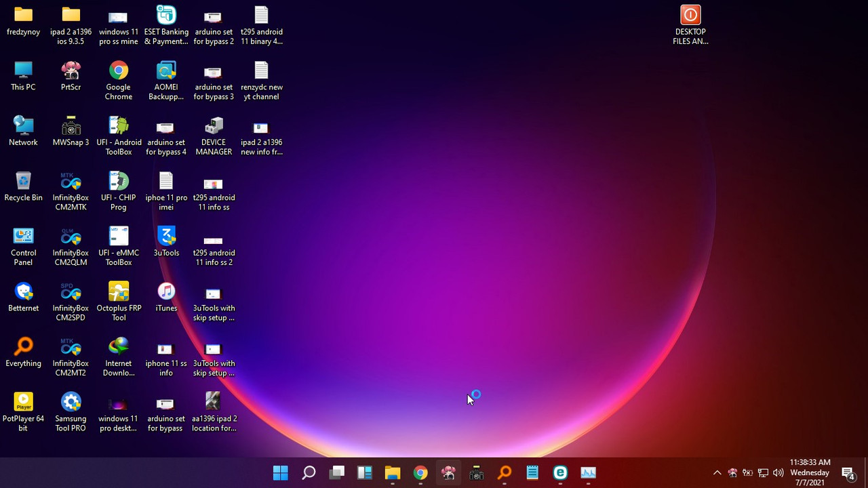Image resolution: width=868 pixels, height=488 pixels.
Task: Select UFI - CHIP Prog shortcut
Action: coord(119,192)
